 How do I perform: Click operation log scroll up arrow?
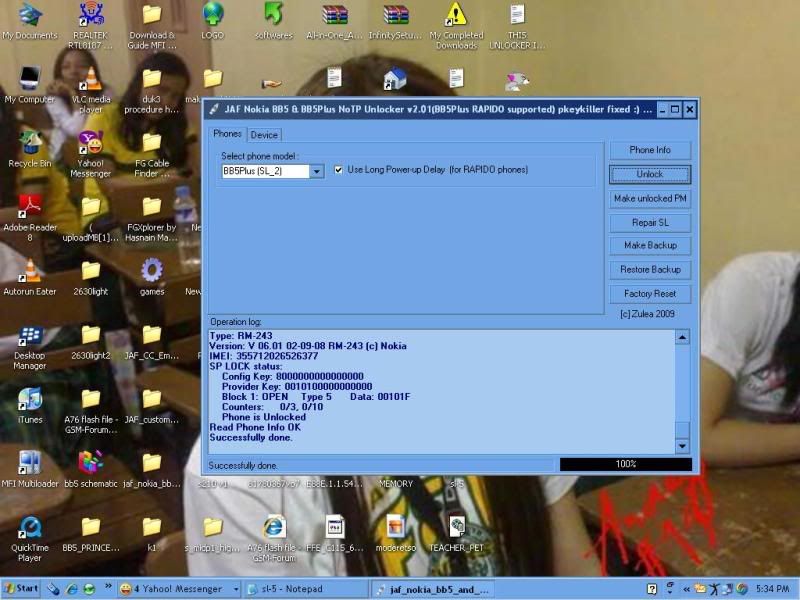click(683, 337)
